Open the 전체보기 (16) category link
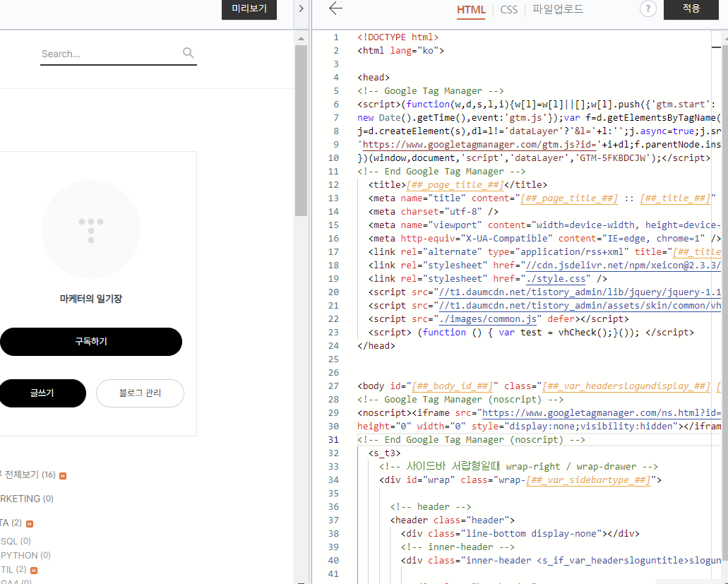This screenshot has height=584, width=728. 28,475
